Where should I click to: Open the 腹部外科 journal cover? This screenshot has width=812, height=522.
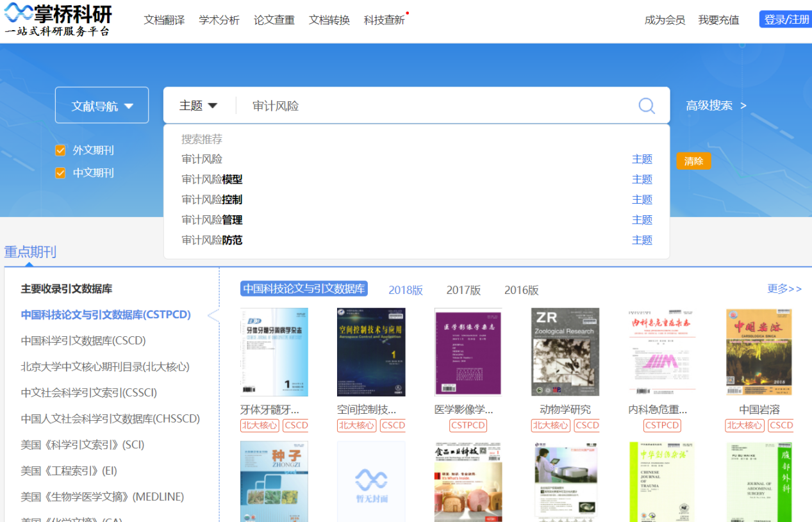pyautogui.click(x=759, y=482)
